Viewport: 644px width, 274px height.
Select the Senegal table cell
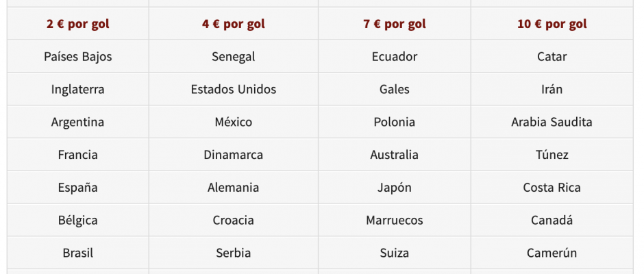point(234,56)
